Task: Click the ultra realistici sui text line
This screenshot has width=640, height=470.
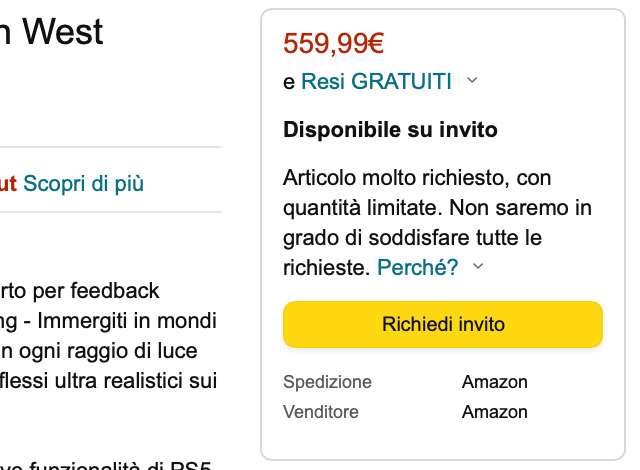Action: 108,380
